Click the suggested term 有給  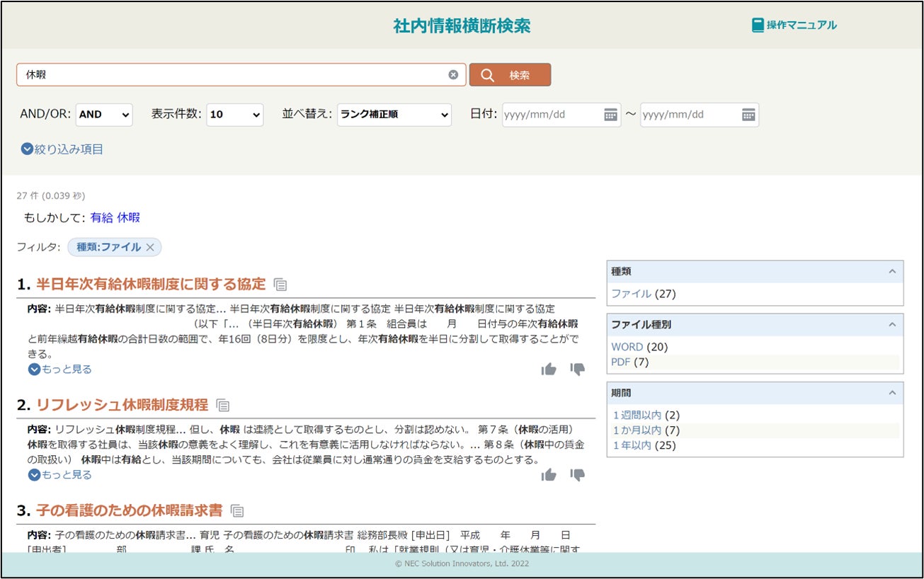102,217
